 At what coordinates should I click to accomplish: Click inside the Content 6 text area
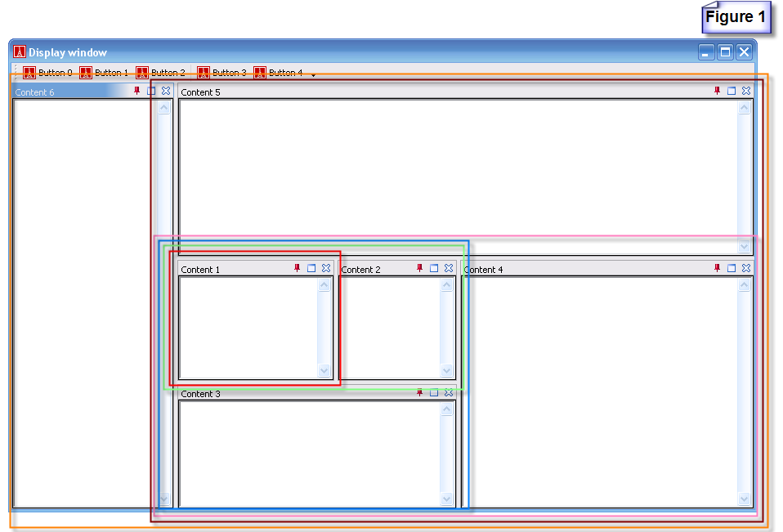(85, 303)
